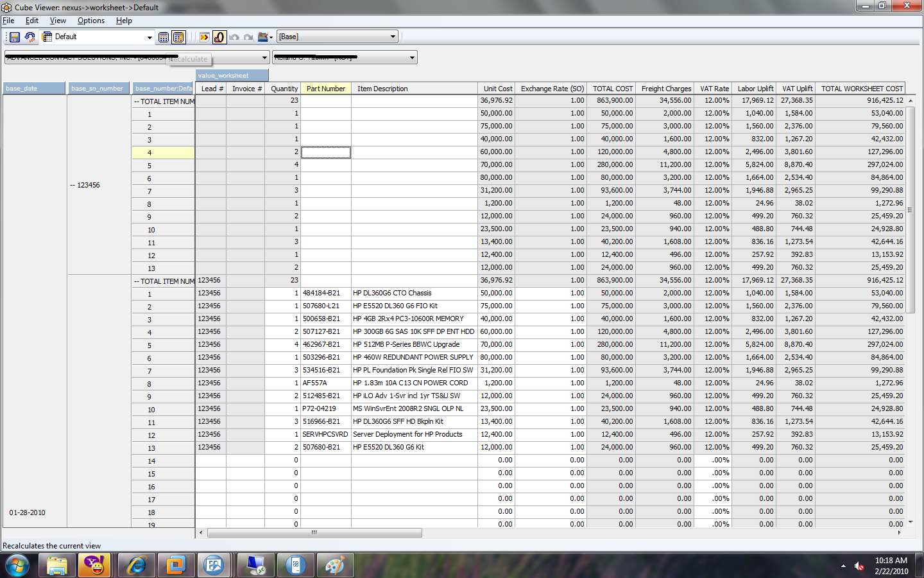This screenshot has width=924, height=578.
Task: Select the Invoice # column header
Action: click(246, 89)
